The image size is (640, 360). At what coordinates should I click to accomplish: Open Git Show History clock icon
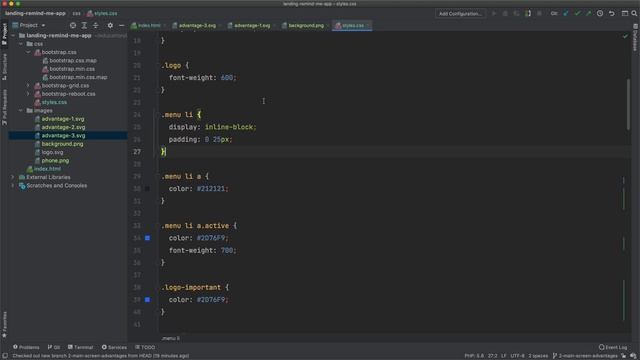600,13
